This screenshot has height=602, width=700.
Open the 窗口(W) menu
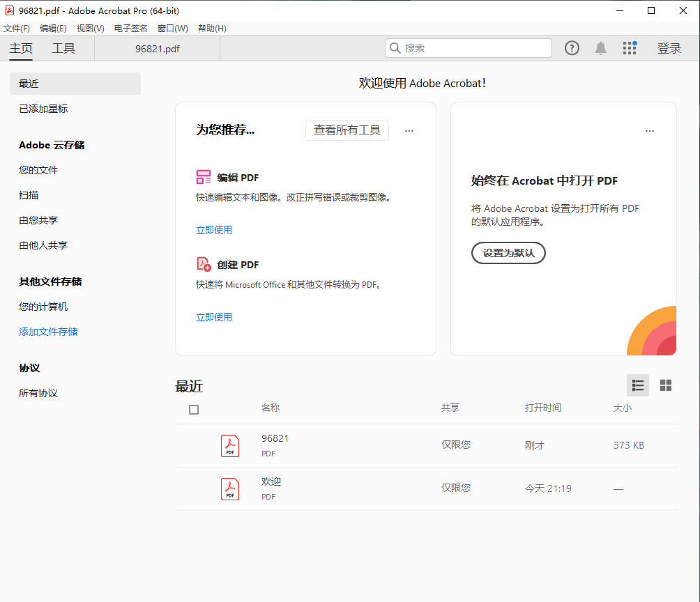coord(173,29)
